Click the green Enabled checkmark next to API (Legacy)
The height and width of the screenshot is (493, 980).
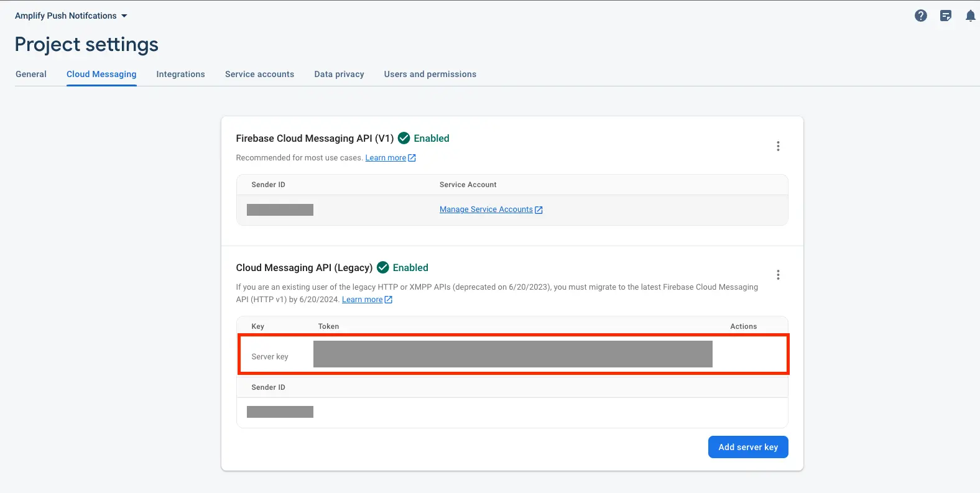(x=383, y=267)
